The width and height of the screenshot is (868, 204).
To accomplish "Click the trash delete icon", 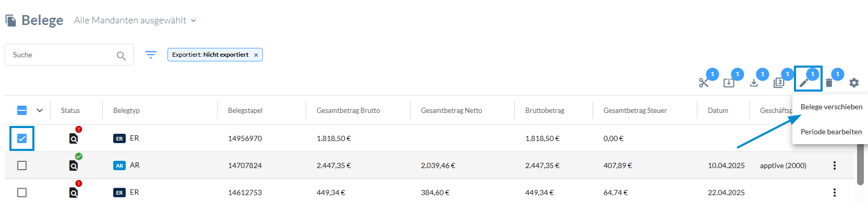I will click(x=829, y=83).
